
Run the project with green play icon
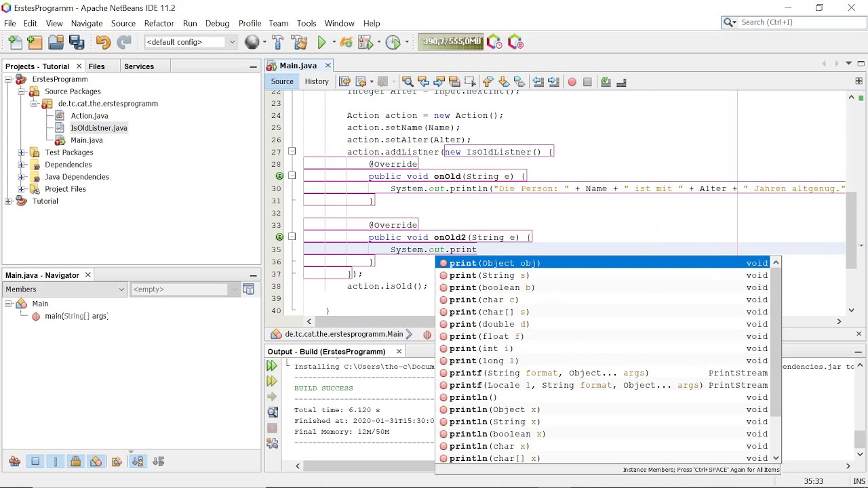point(321,42)
